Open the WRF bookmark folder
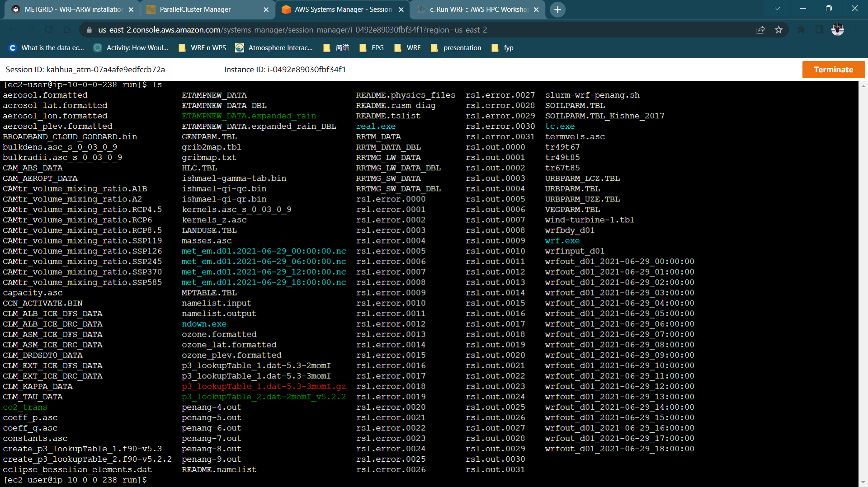This screenshot has height=487, width=868. tap(407, 48)
